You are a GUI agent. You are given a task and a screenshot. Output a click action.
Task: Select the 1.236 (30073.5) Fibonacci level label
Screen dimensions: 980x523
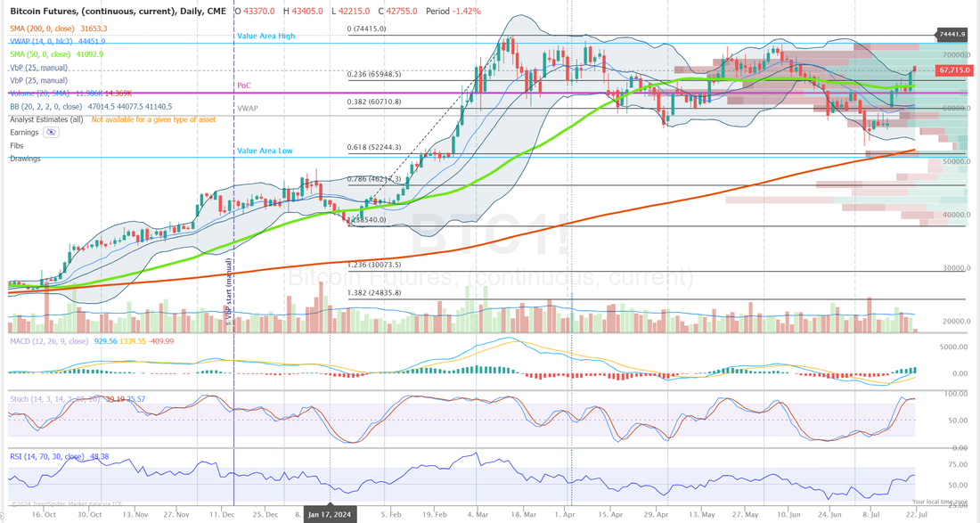point(374,265)
